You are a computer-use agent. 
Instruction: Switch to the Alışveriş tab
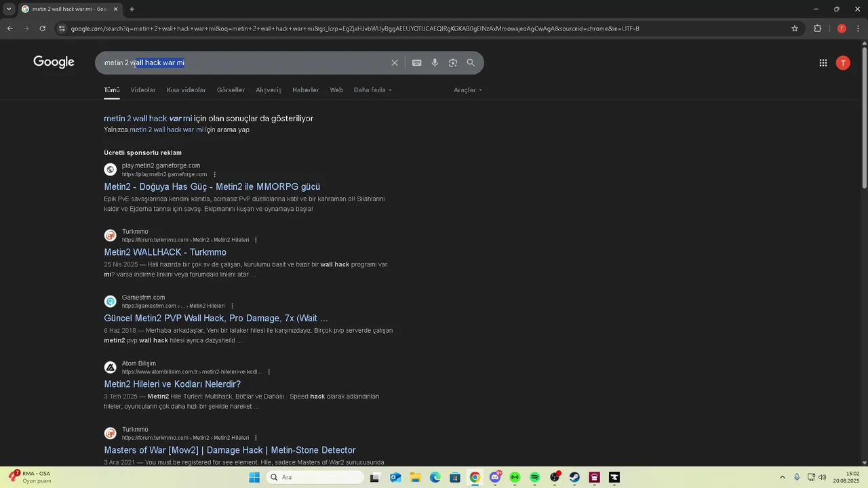click(x=269, y=90)
